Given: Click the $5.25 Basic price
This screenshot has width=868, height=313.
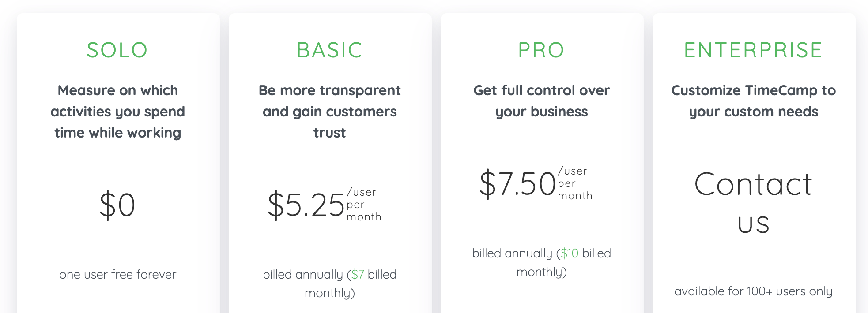Looking at the screenshot, I should (x=306, y=205).
